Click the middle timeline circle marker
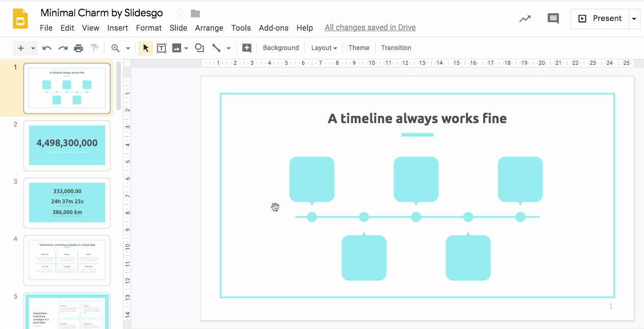The height and width of the screenshot is (329, 644). [x=416, y=217]
